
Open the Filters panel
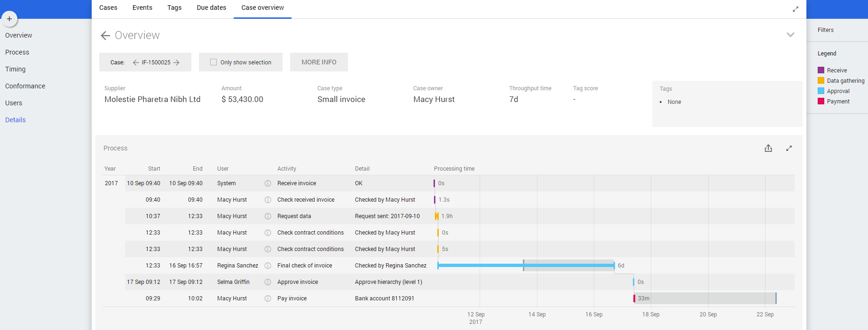pyautogui.click(x=825, y=30)
